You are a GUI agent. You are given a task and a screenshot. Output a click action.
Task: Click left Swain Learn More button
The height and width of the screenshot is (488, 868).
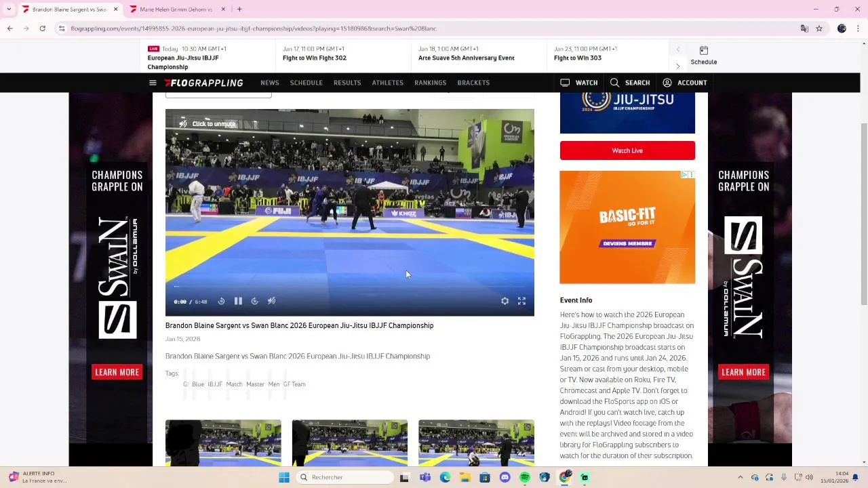[117, 372]
